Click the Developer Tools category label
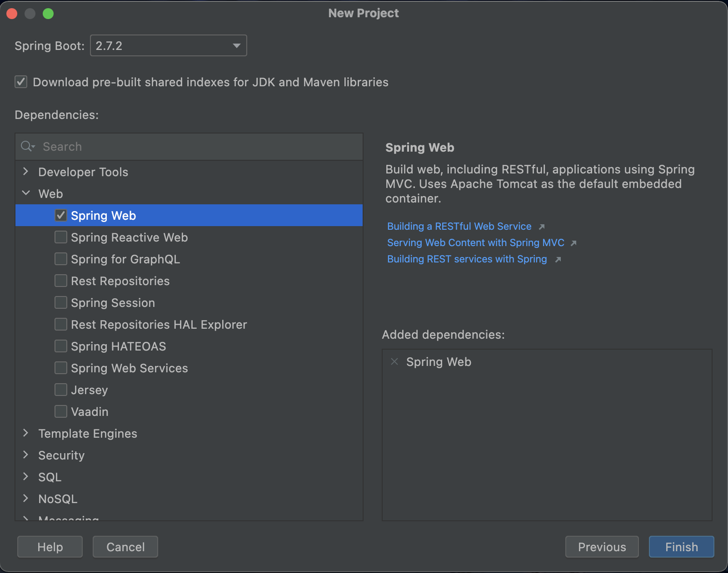The width and height of the screenshot is (728, 573). (x=83, y=172)
